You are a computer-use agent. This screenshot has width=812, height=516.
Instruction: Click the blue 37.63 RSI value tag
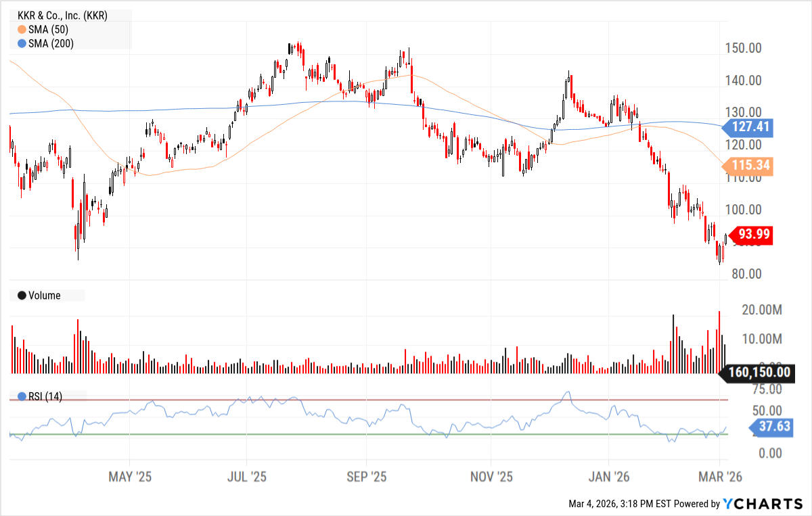click(767, 427)
